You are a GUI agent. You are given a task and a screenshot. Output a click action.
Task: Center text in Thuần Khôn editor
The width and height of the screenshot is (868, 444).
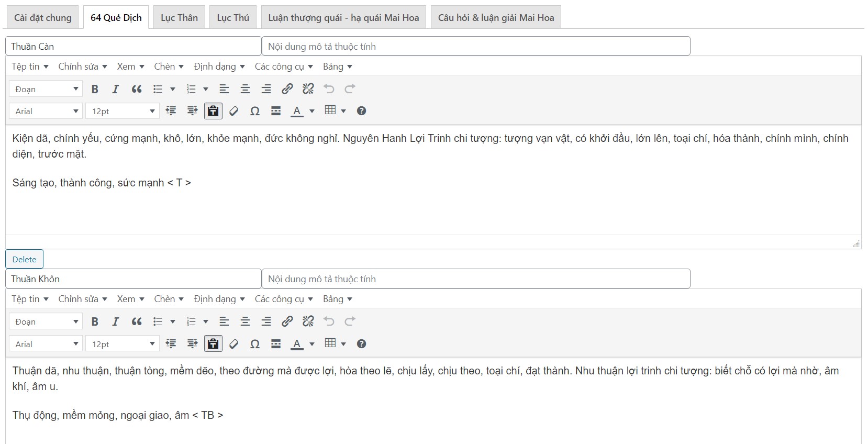coord(245,321)
